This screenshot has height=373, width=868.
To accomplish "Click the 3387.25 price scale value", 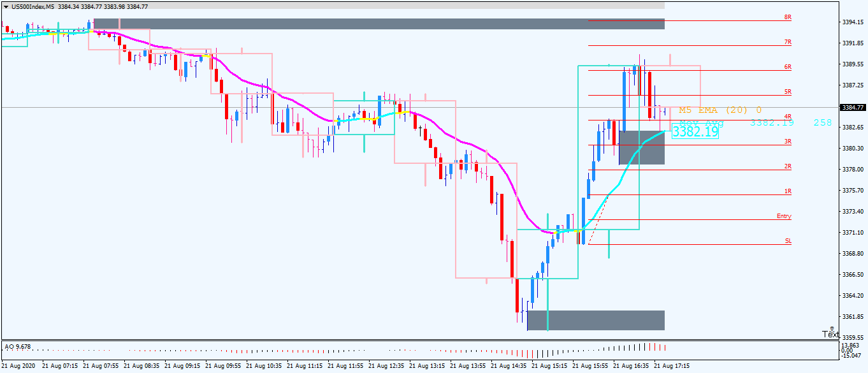I will pos(853,85).
